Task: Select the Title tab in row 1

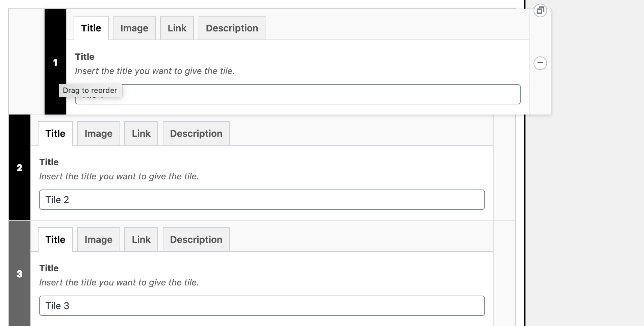Action: (x=91, y=28)
